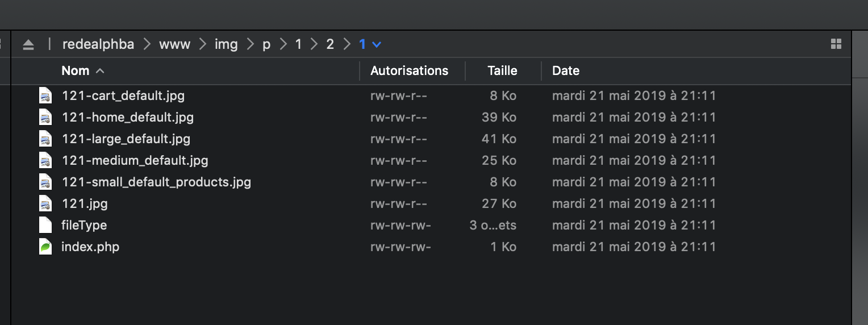This screenshot has height=325, width=868.
Task: Toggle the grid view icon
Action: click(836, 44)
